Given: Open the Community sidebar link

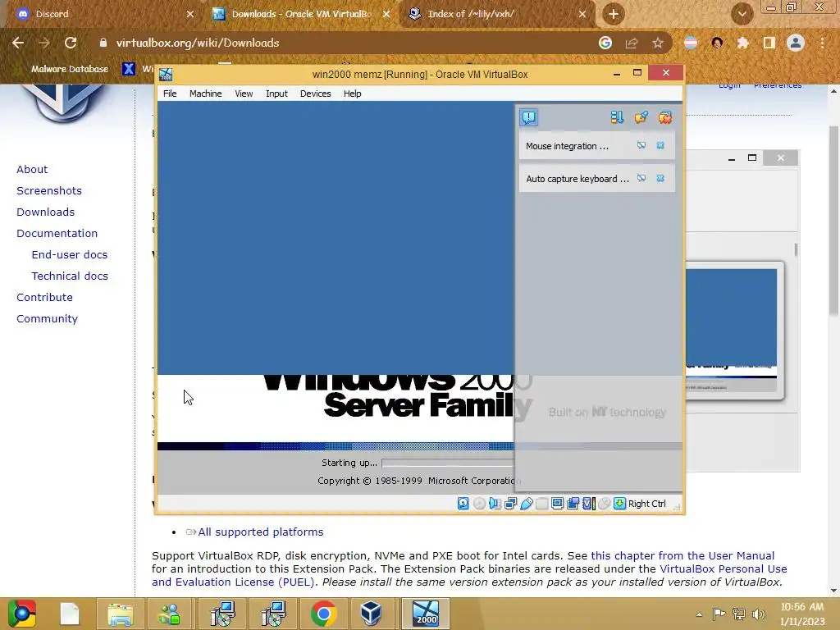Looking at the screenshot, I should [x=47, y=319].
